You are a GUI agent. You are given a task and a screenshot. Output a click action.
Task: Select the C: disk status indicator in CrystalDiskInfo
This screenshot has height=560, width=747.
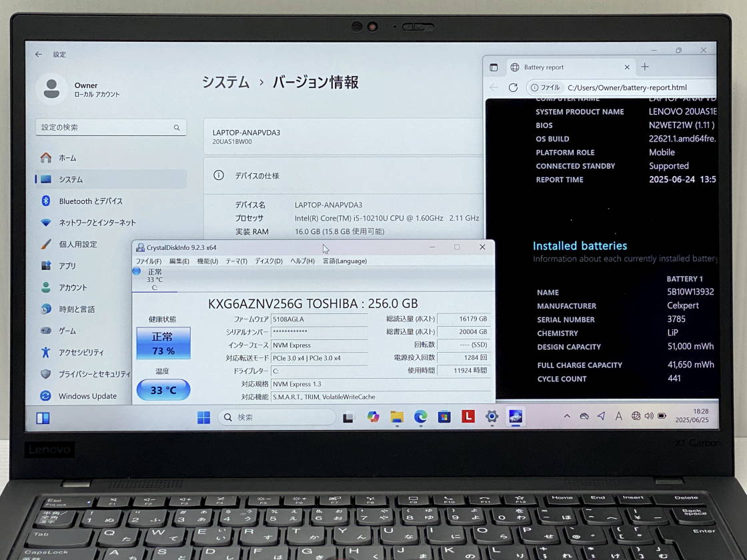154,279
